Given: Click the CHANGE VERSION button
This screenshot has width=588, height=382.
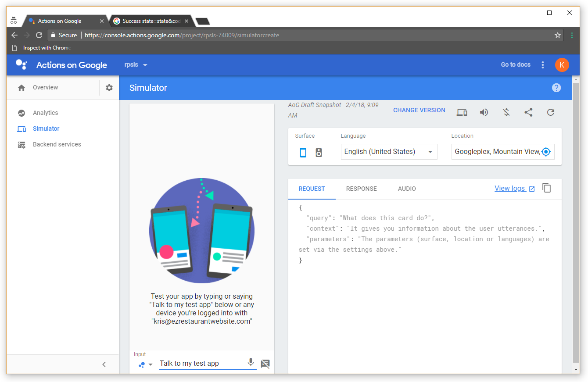Looking at the screenshot, I should click(419, 110).
